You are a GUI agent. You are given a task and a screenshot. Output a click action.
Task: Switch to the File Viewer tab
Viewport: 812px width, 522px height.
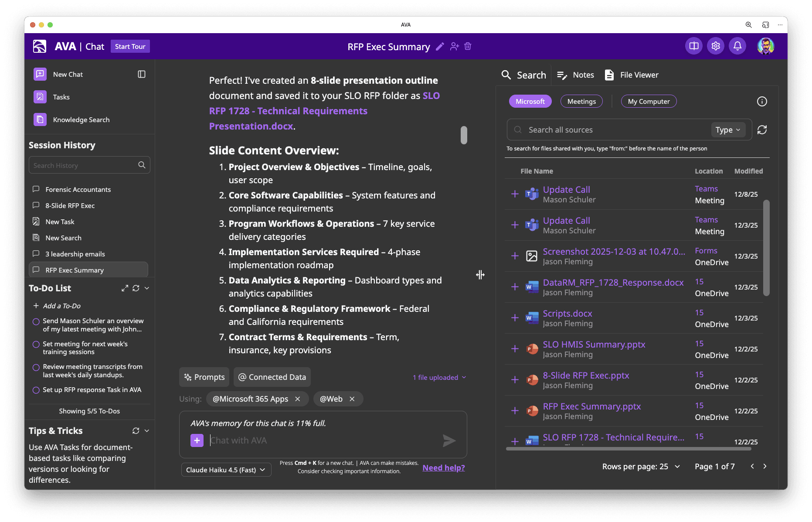(x=632, y=75)
